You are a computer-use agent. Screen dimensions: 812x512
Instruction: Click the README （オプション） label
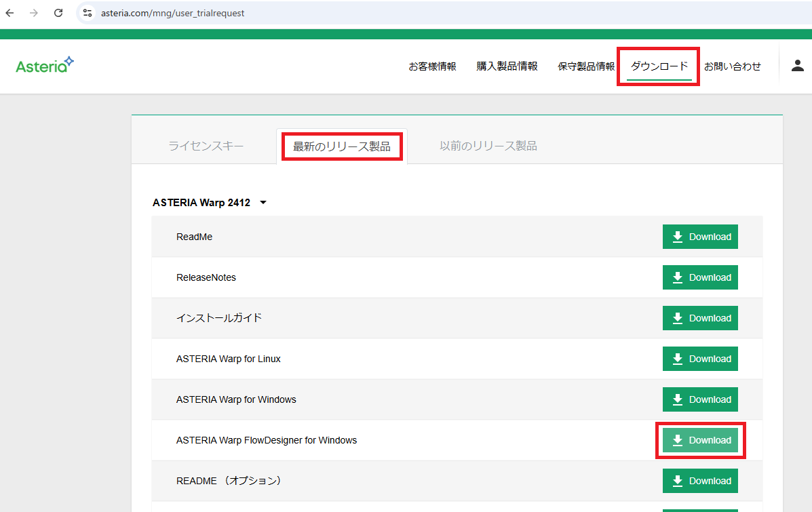tap(229, 481)
